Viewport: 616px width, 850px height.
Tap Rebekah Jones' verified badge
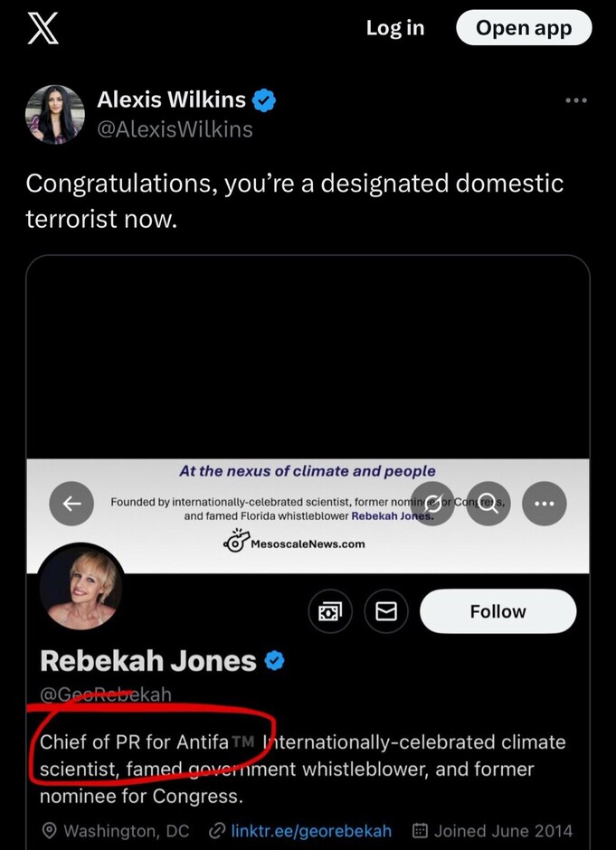[x=274, y=662]
